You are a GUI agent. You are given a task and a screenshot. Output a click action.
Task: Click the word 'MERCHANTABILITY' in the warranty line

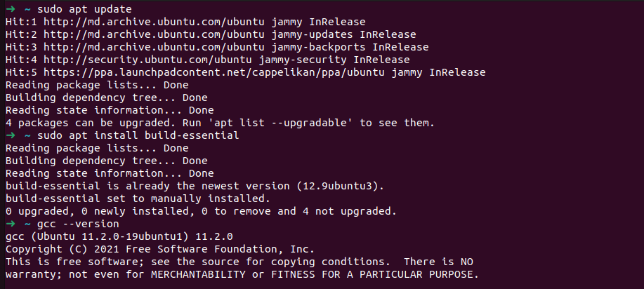pyautogui.click(x=198, y=275)
